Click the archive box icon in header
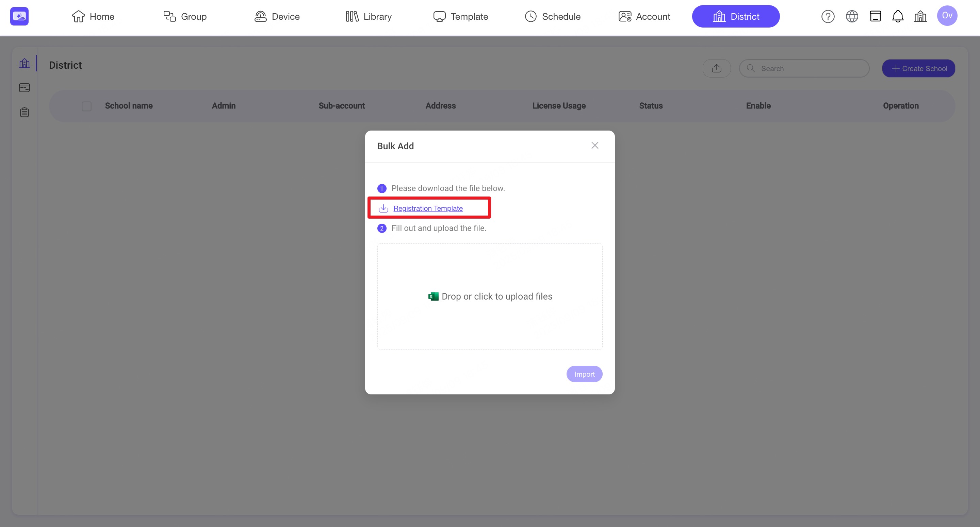980x527 pixels. (x=875, y=16)
